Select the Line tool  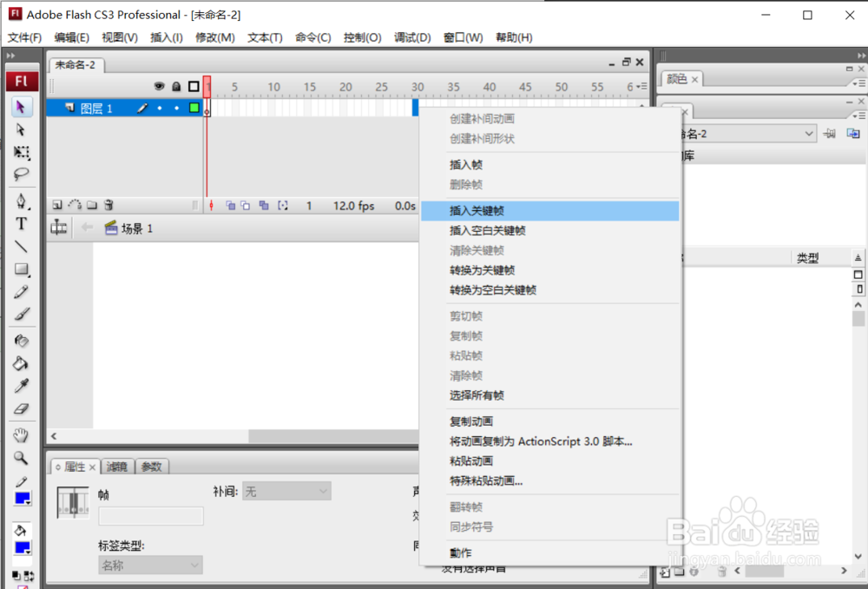coord(21,247)
